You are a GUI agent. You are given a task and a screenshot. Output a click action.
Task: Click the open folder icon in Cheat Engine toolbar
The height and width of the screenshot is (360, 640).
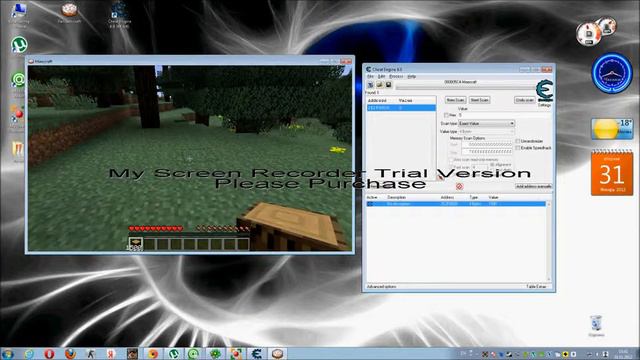pos(380,85)
